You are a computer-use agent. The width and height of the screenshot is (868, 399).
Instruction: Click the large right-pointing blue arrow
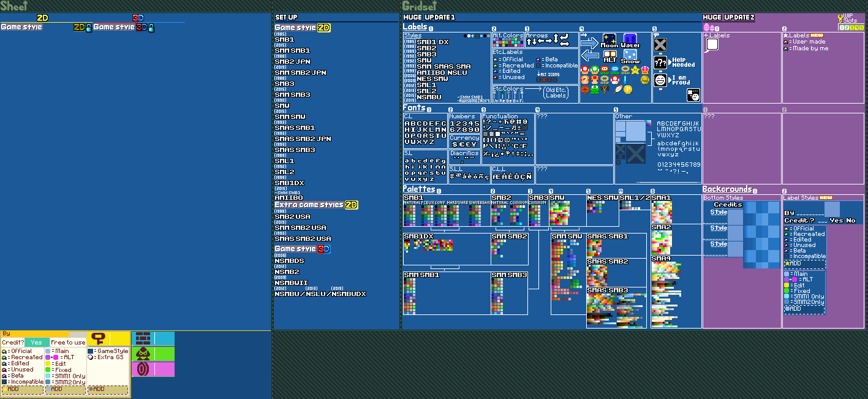589,42
